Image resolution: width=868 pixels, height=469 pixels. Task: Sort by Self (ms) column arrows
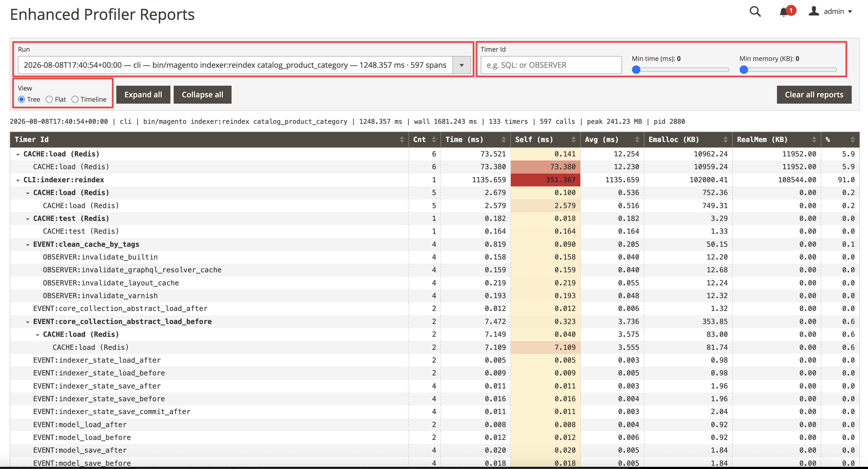pos(573,140)
